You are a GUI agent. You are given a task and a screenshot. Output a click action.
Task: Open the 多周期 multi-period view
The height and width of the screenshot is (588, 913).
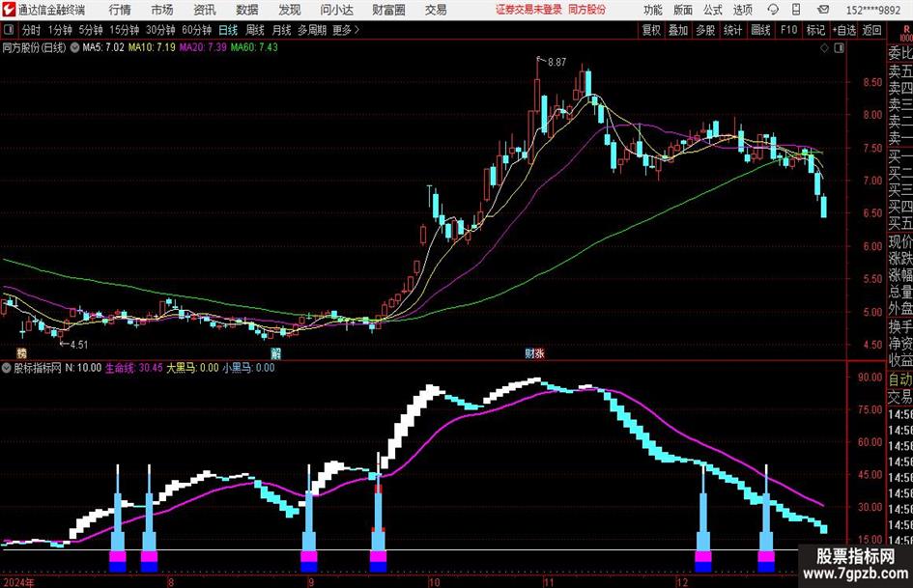[312, 30]
